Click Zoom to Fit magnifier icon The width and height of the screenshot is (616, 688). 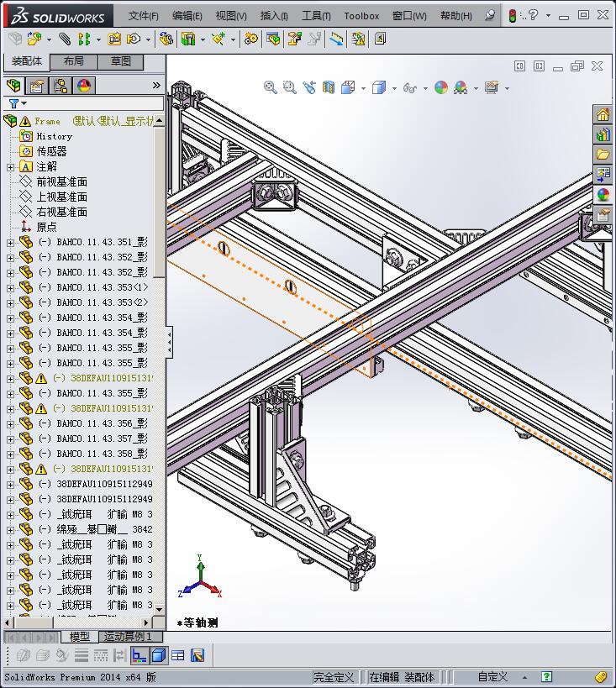[270, 87]
